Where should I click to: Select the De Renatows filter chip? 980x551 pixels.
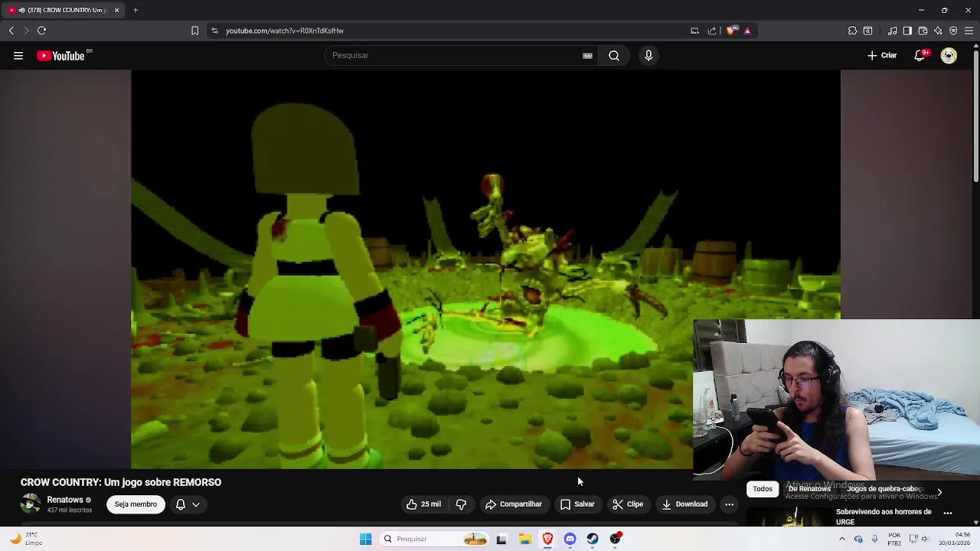810,489
